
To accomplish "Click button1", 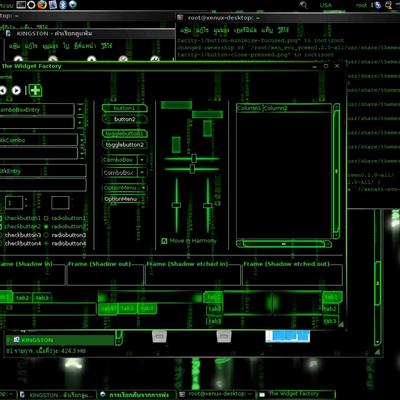I will coord(125,108).
